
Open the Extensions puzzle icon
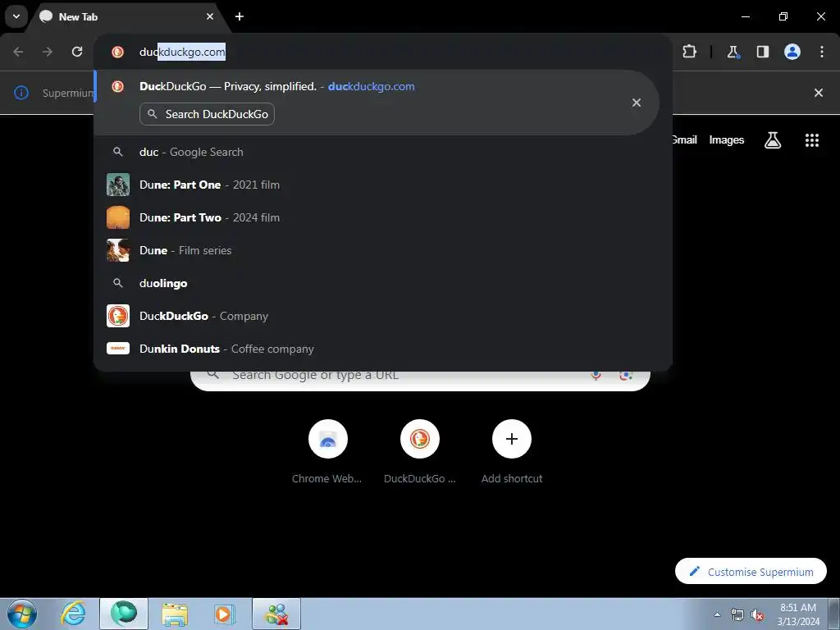coord(689,52)
